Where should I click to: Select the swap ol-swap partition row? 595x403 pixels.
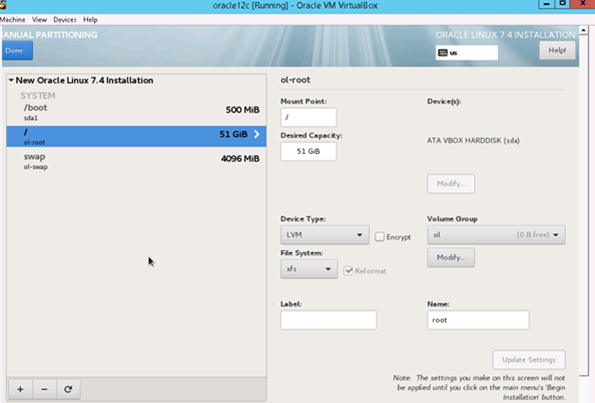pyautogui.click(x=136, y=161)
